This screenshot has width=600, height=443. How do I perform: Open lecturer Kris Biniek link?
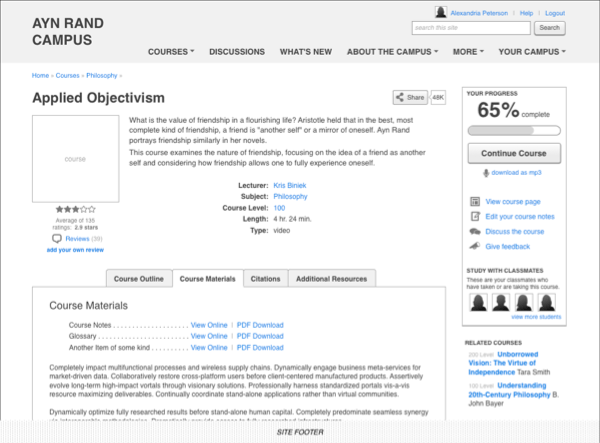pos(290,186)
